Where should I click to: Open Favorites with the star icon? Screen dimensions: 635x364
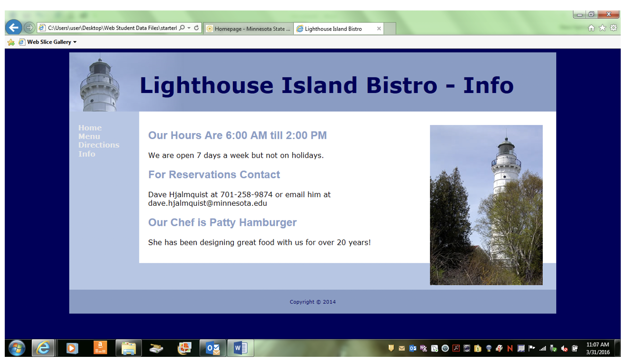click(602, 28)
